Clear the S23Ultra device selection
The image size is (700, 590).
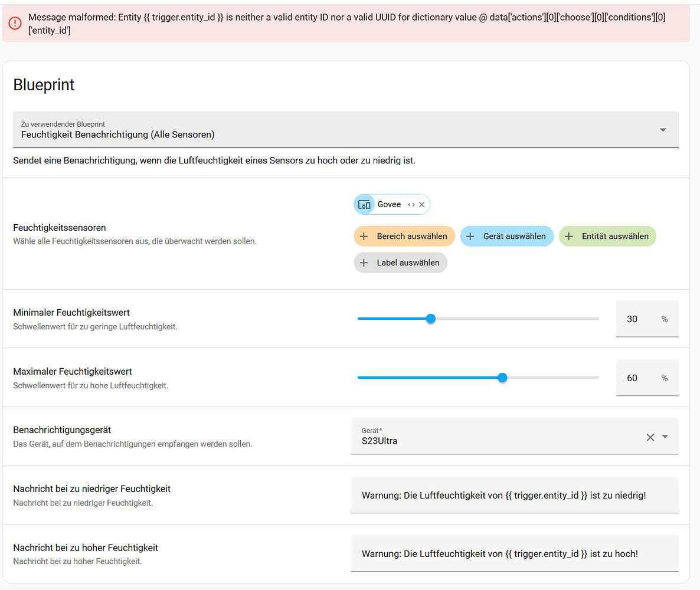(x=650, y=437)
